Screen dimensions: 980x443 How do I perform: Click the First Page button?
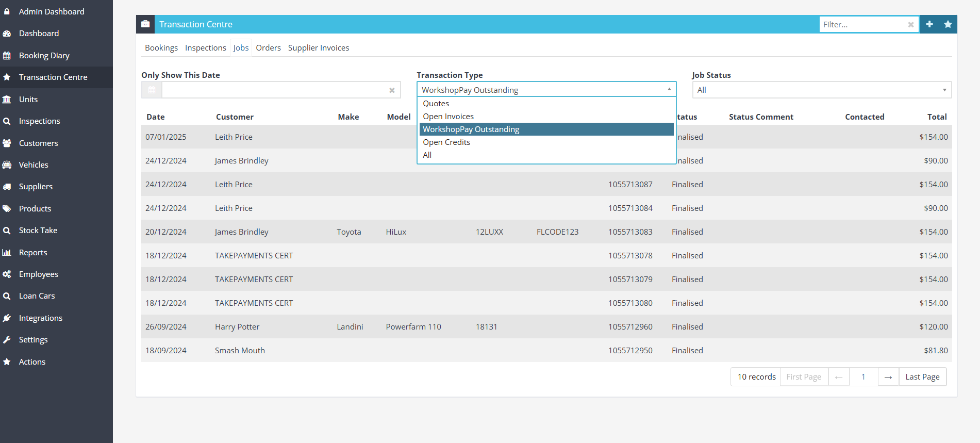pos(804,377)
